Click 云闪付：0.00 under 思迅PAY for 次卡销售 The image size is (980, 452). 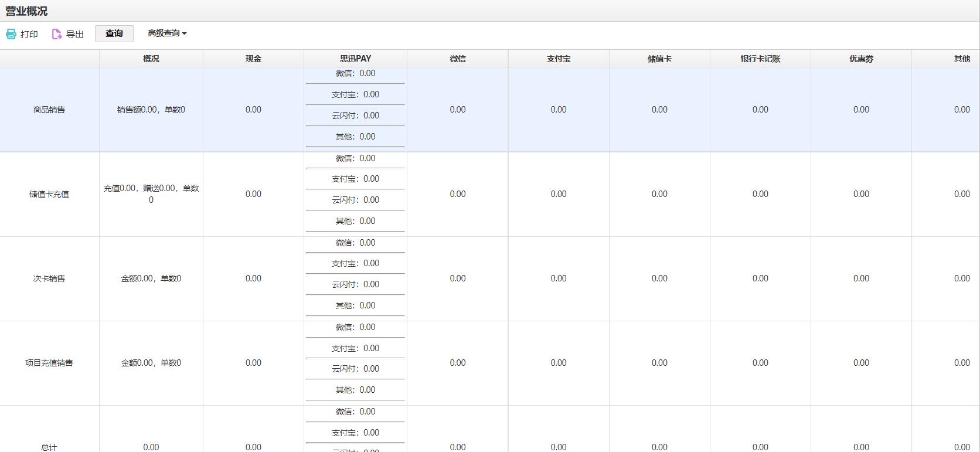355,284
